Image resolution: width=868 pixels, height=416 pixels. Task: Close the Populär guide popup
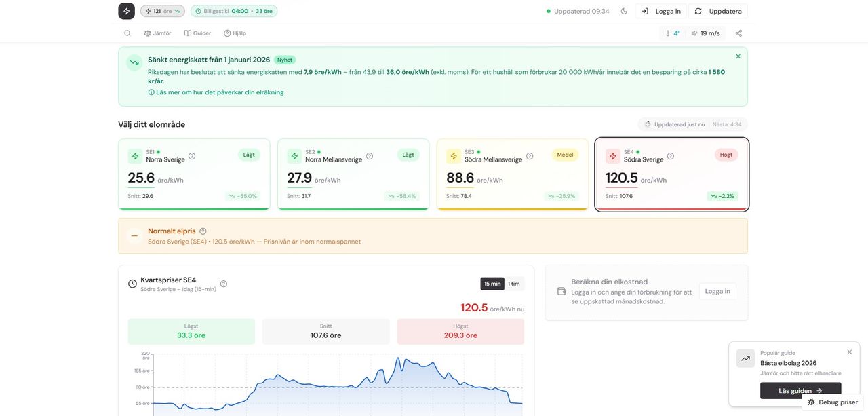click(849, 352)
